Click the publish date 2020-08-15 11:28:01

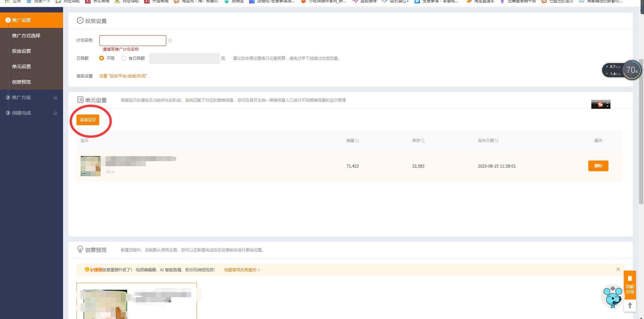click(497, 166)
